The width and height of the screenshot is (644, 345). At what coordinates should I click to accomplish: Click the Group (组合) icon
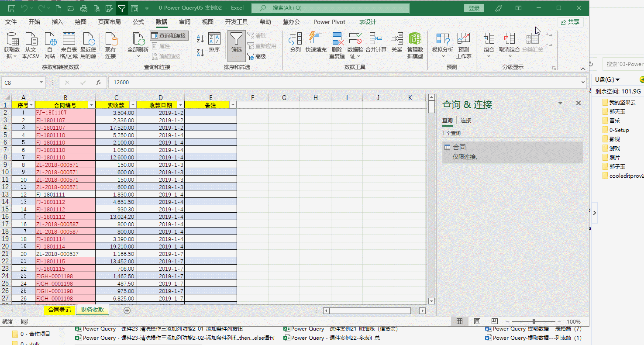pos(489,39)
